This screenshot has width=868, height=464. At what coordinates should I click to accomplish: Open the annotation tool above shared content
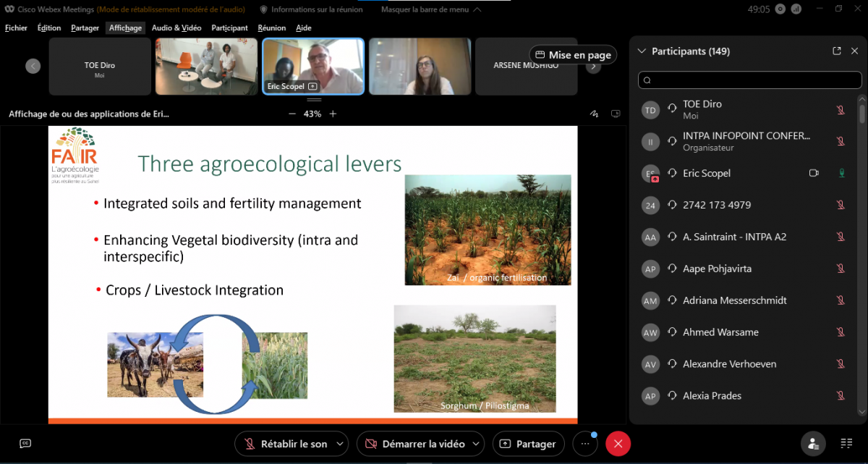click(x=595, y=114)
